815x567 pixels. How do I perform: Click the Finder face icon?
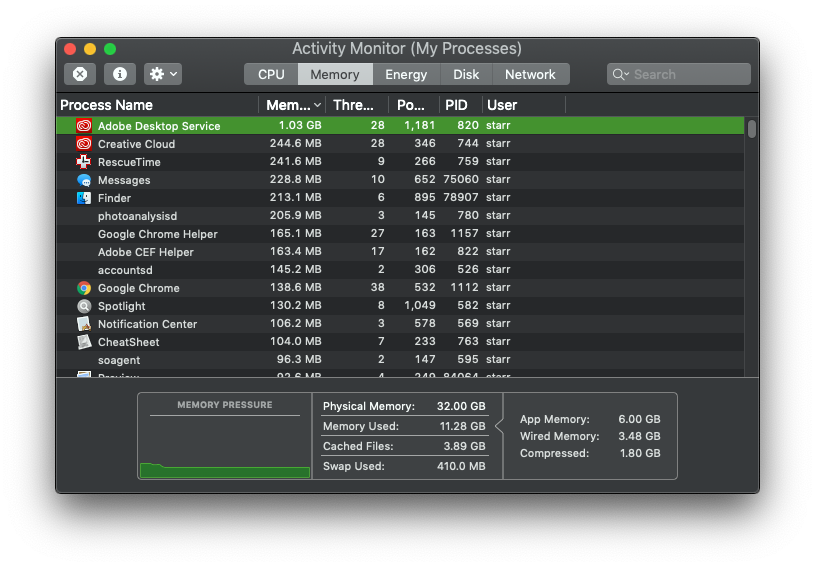point(84,198)
